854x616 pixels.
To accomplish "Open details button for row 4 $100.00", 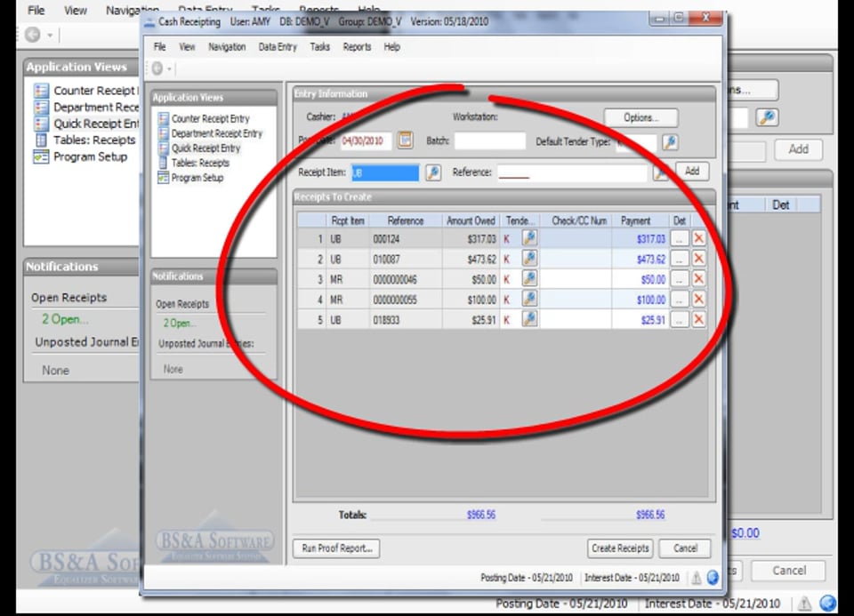I will (679, 299).
